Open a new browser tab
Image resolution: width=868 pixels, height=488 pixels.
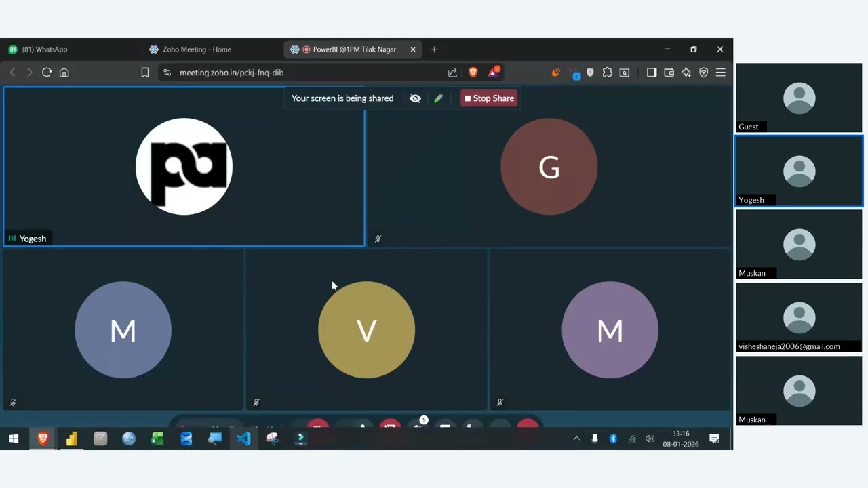434,49
